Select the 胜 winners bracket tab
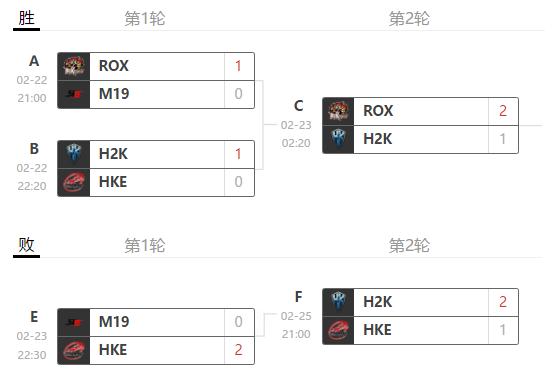 coord(26,19)
